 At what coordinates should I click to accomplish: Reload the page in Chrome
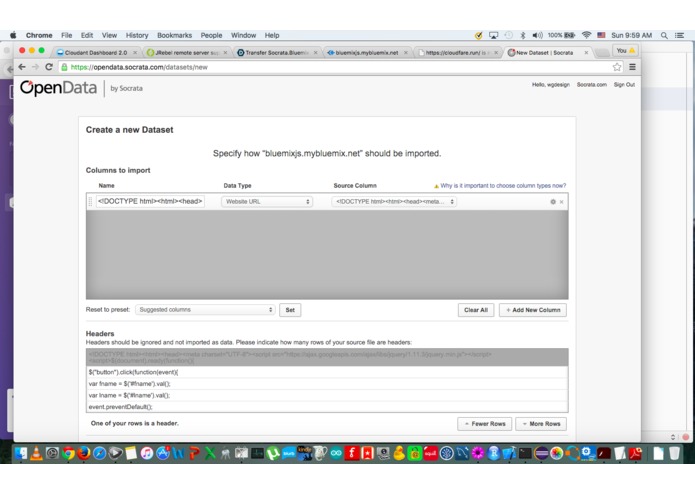[49, 67]
